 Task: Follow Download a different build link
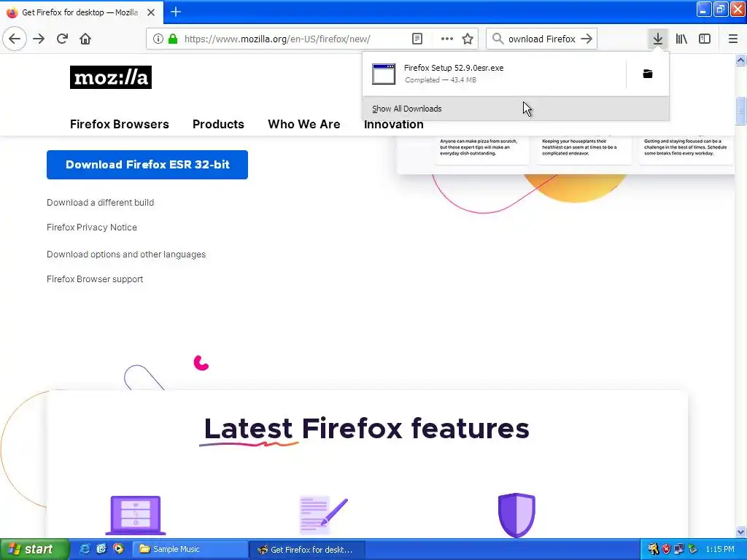pyautogui.click(x=100, y=203)
